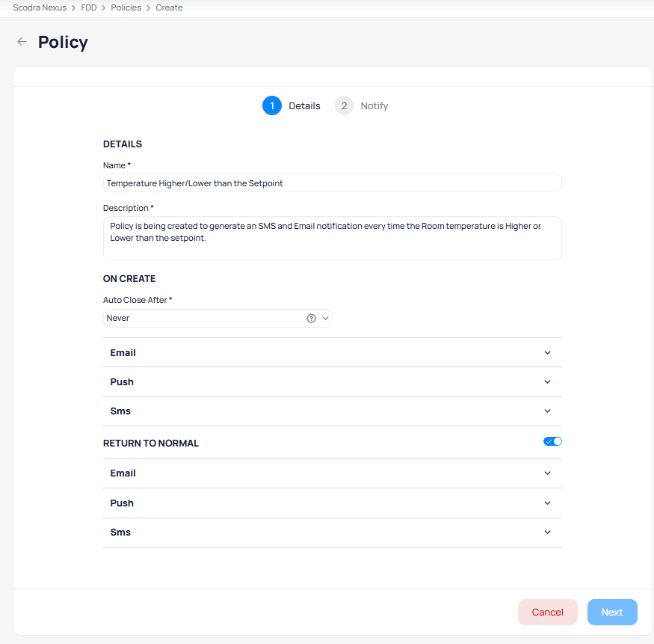This screenshot has height=644, width=654.
Task: Open the Policies breadcrumb link
Action: [x=126, y=7]
